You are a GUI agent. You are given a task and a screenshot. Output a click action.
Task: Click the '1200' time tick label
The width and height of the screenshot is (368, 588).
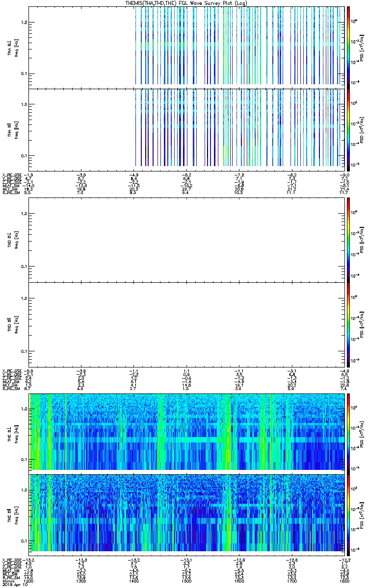click(29, 582)
